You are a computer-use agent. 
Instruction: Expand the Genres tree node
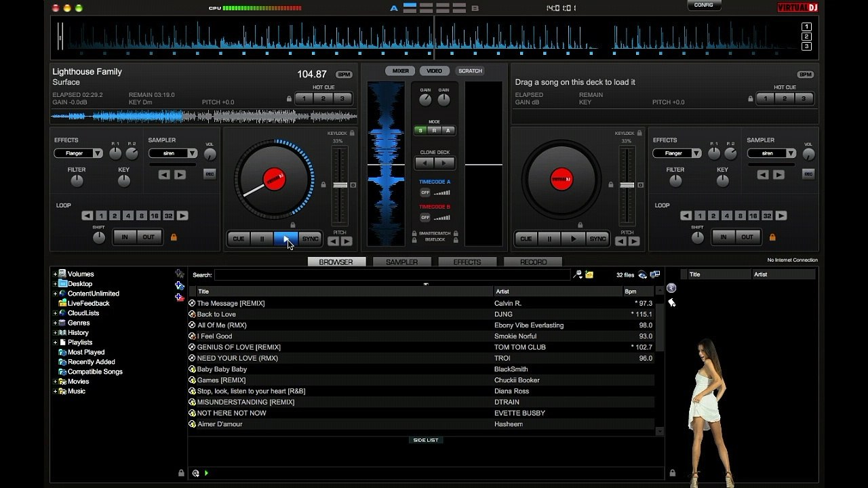point(55,323)
